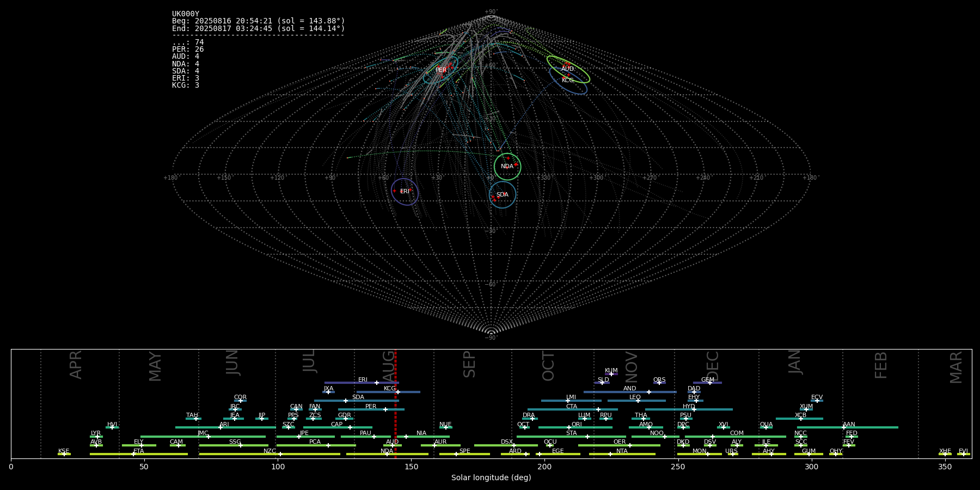The height and width of the screenshot is (490, 980).
Task: Click the JXA shower label in timeline
Action: click(328, 389)
